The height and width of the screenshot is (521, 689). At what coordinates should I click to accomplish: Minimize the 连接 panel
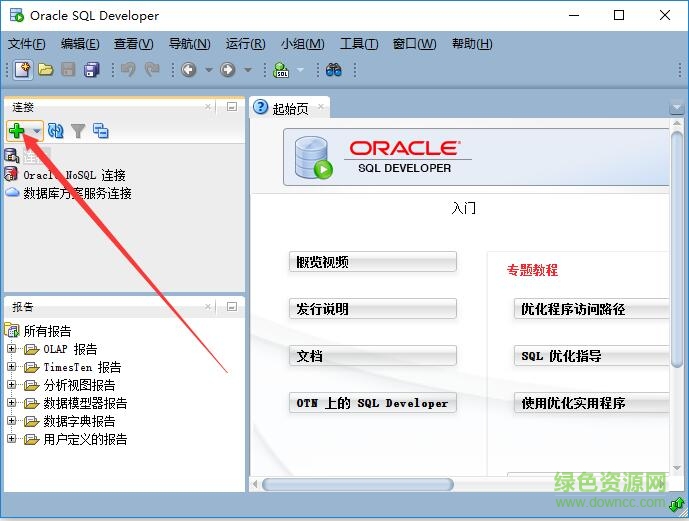coord(232,106)
